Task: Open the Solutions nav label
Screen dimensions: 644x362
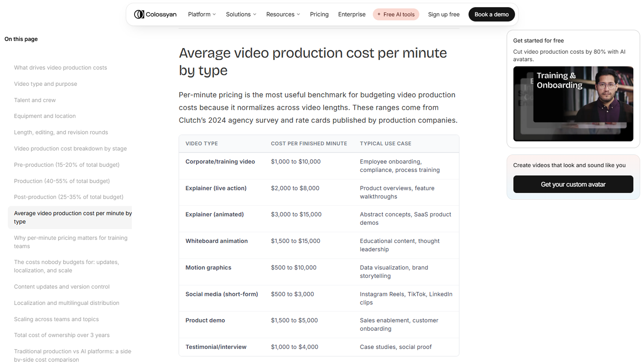Action: (x=238, y=14)
